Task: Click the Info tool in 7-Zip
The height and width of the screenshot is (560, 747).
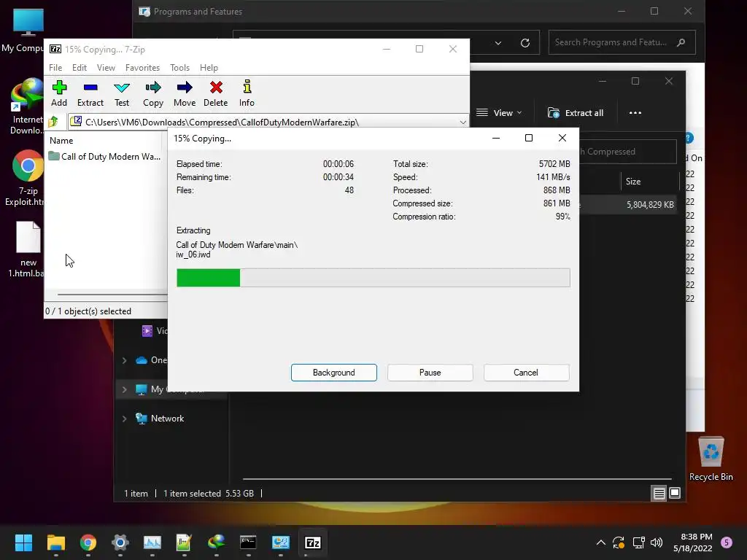Action: (x=247, y=93)
